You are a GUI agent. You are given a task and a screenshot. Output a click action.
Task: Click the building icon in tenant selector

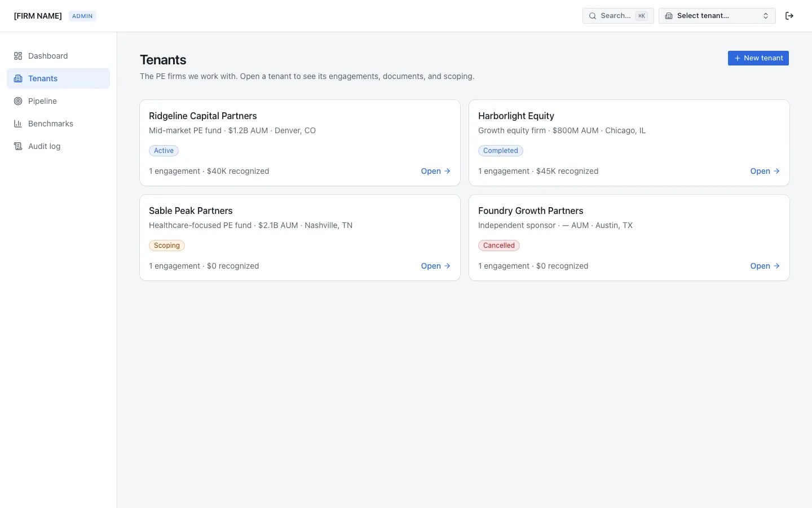pyautogui.click(x=669, y=16)
